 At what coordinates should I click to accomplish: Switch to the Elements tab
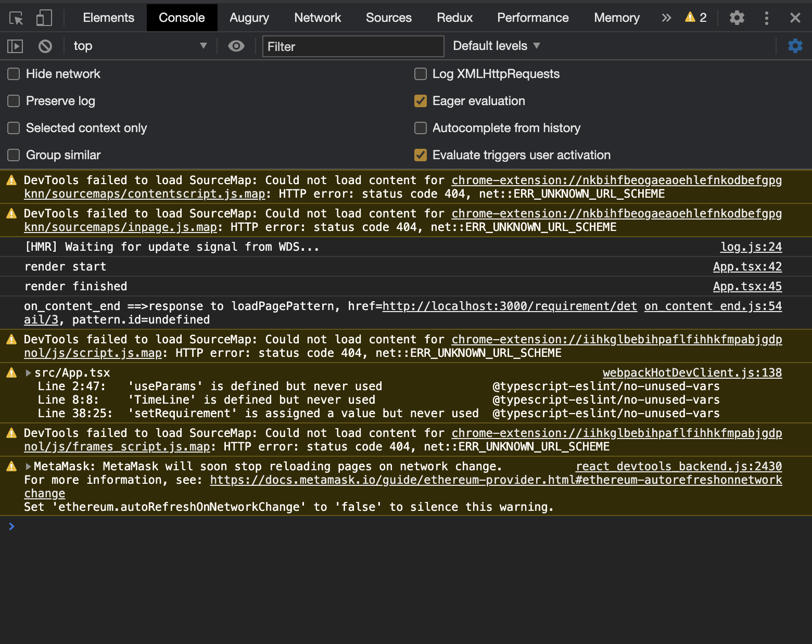pyautogui.click(x=108, y=18)
